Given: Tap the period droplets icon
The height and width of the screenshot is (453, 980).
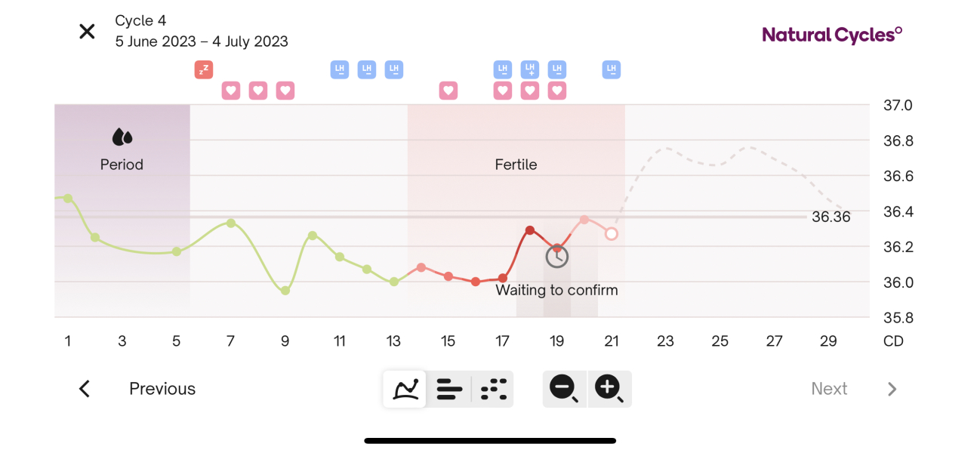Looking at the screenshot, I should click(122, 137).
